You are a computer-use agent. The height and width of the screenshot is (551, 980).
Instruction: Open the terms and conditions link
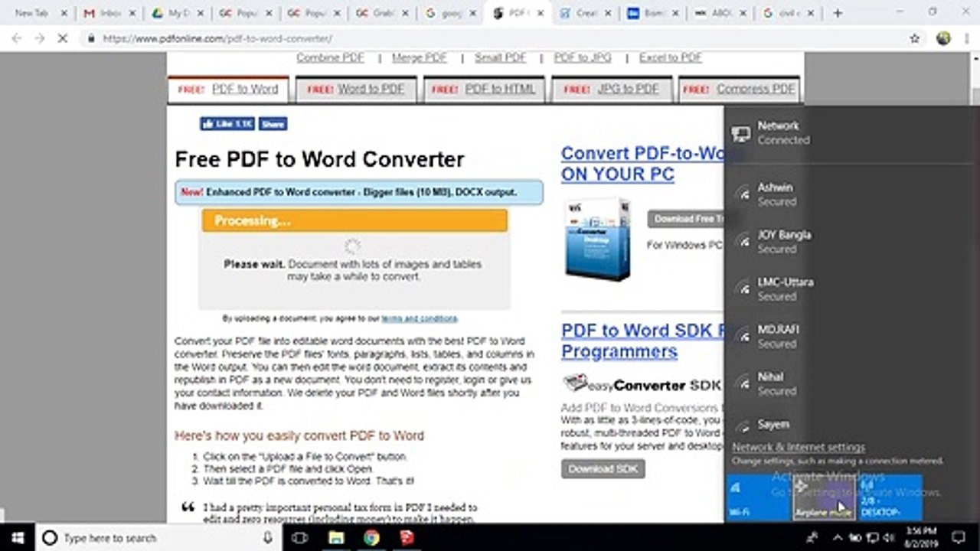(x=419, y=318)
